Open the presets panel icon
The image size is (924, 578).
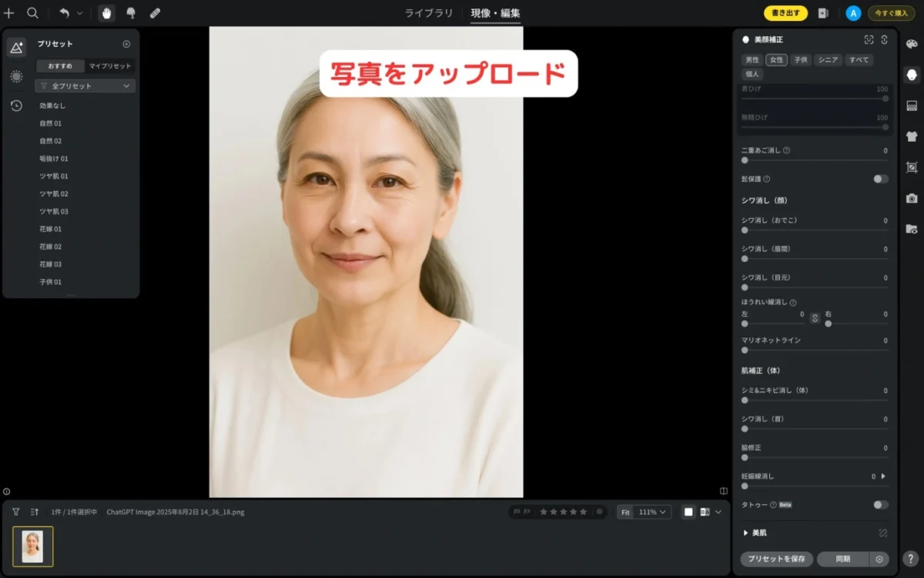(x=16, y=47)
